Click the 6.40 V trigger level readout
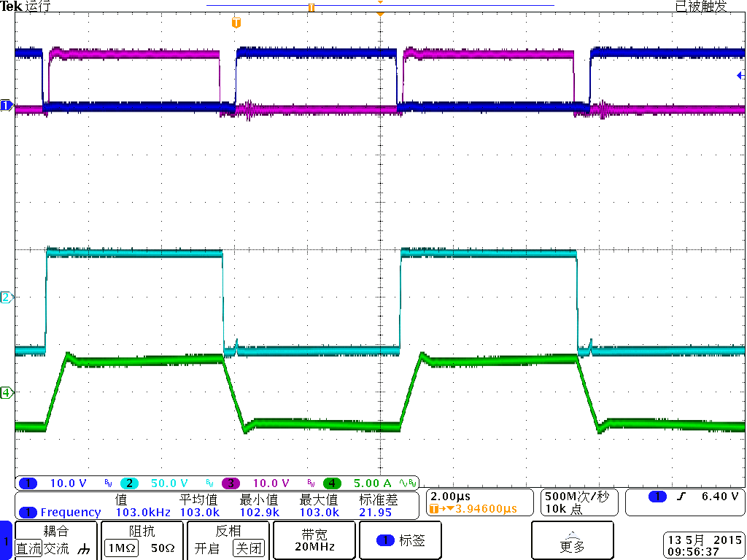This screenshot has height=560, width=747. coord(720,496)
